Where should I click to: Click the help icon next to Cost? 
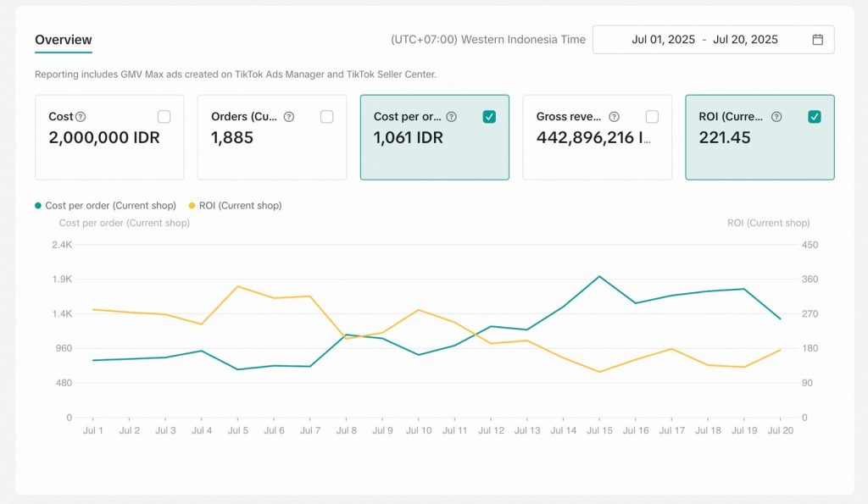(x=81, y=117)
